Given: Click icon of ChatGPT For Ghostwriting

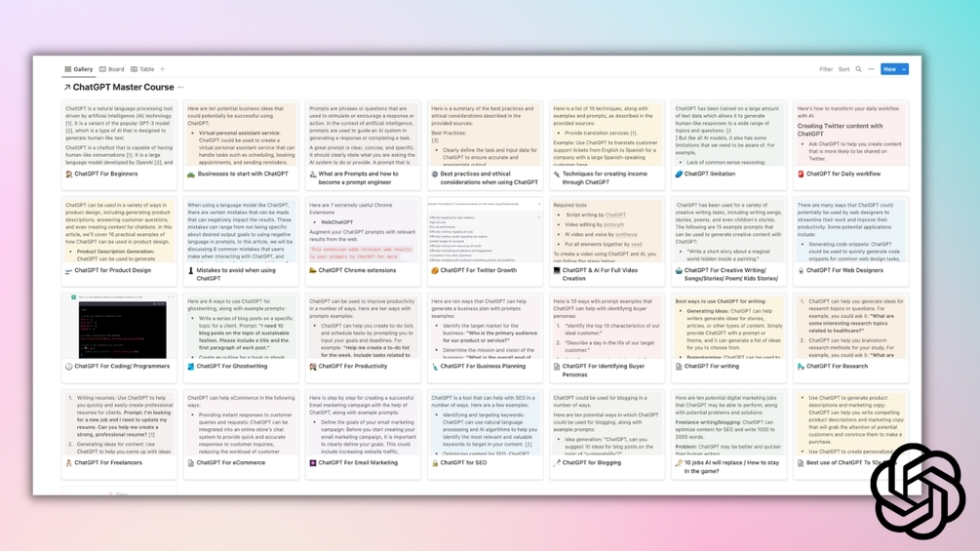Looking at the screenshot, I should coord(190,367).
